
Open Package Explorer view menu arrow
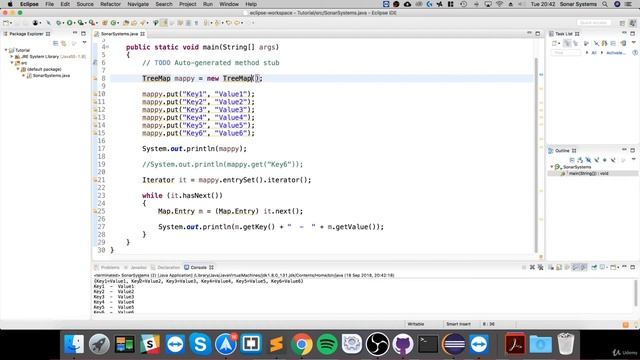(84, 42)
